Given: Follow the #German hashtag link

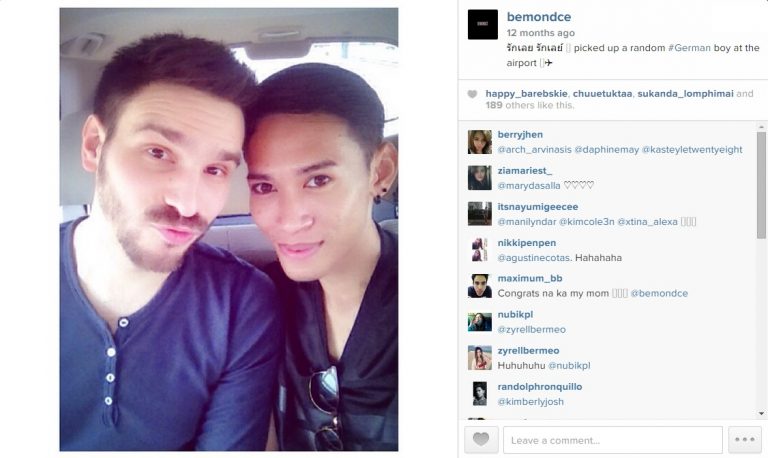Looking at the screenshot, I should [x=689, y=48].
